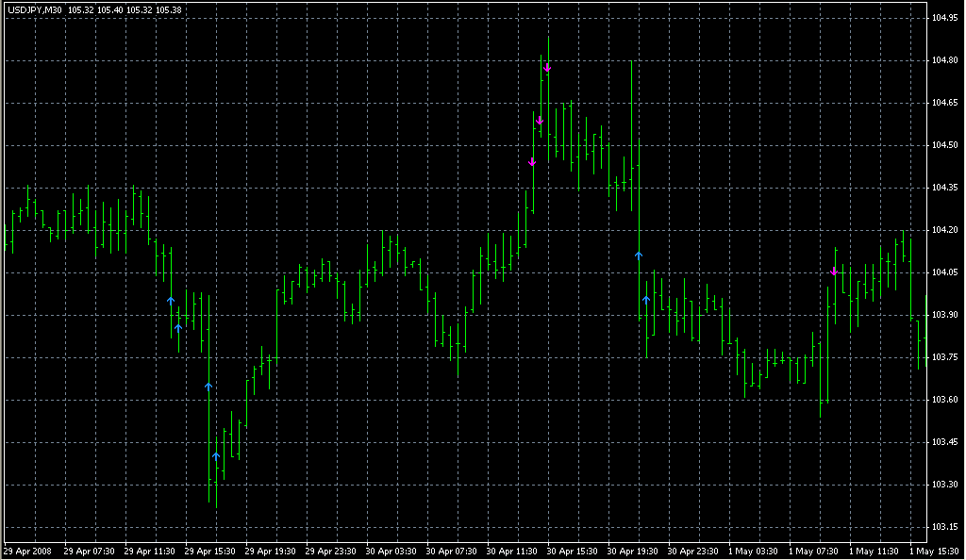966x560 pixels.
Task: Click the 104.20 price axis label
Action: pos(944,230)
